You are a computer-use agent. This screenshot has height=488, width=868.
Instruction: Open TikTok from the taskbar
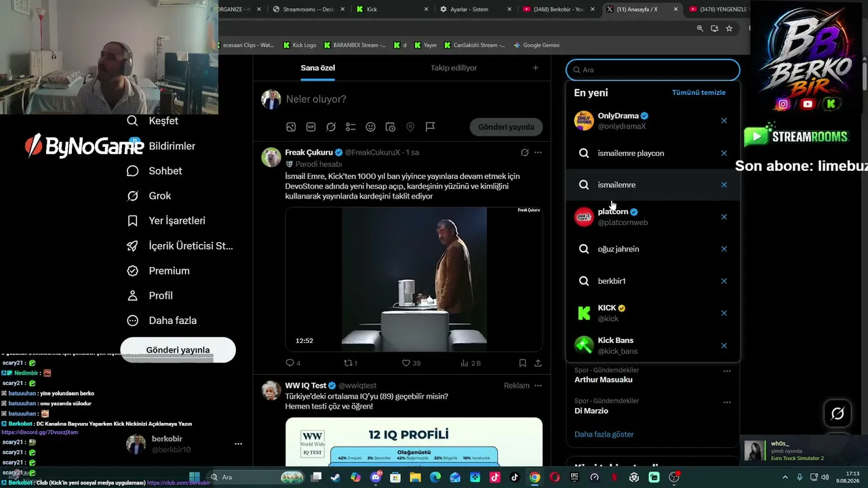pyautogui.click(x=515, y=477)
